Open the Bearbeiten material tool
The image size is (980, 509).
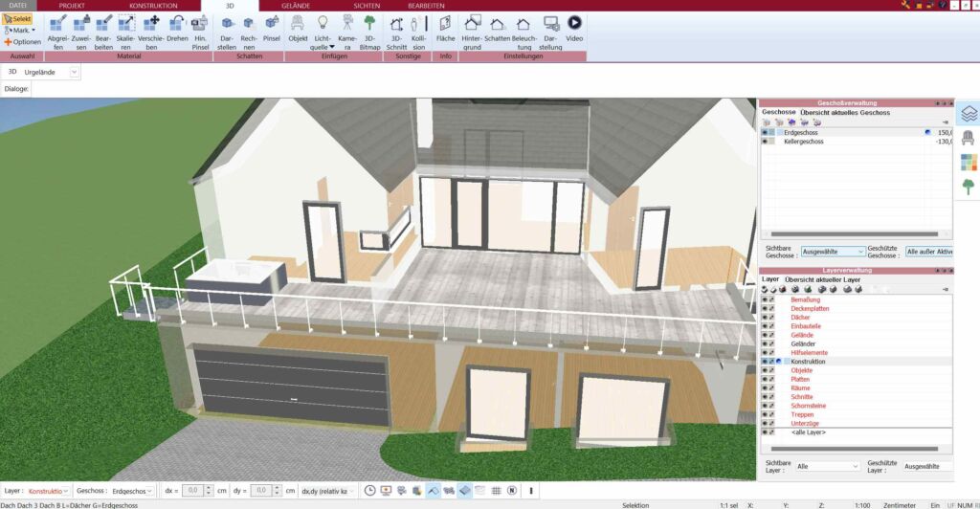point(103,33)
